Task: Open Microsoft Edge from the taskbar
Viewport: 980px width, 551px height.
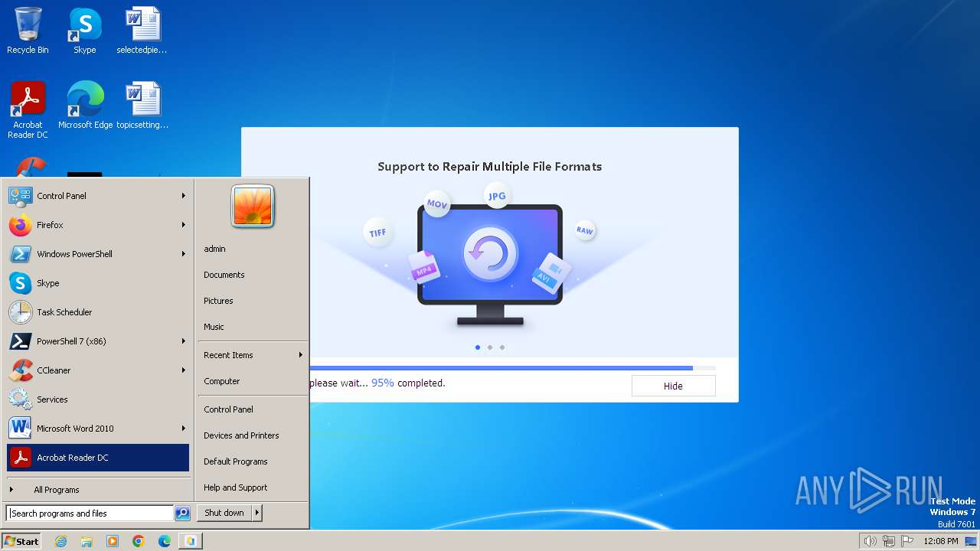Action: (165, 541)
